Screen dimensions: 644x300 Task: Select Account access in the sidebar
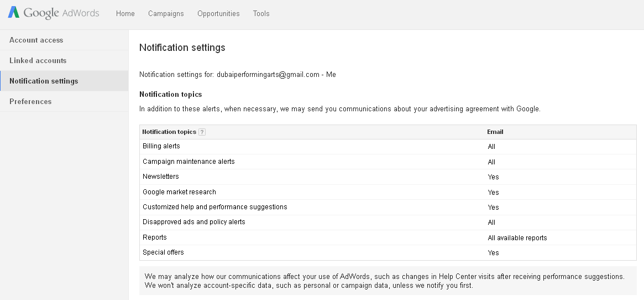click(36, 40)
